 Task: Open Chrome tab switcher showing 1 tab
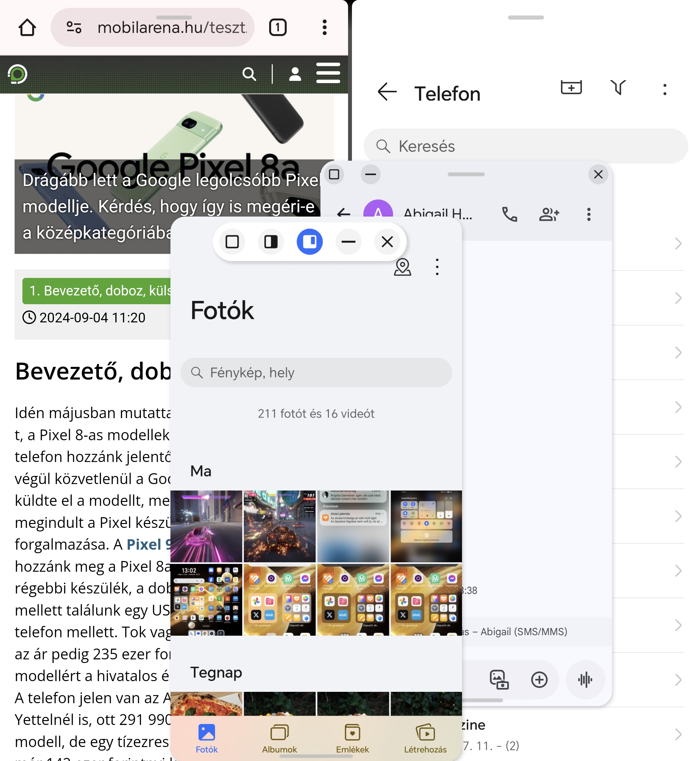point(278,27)
